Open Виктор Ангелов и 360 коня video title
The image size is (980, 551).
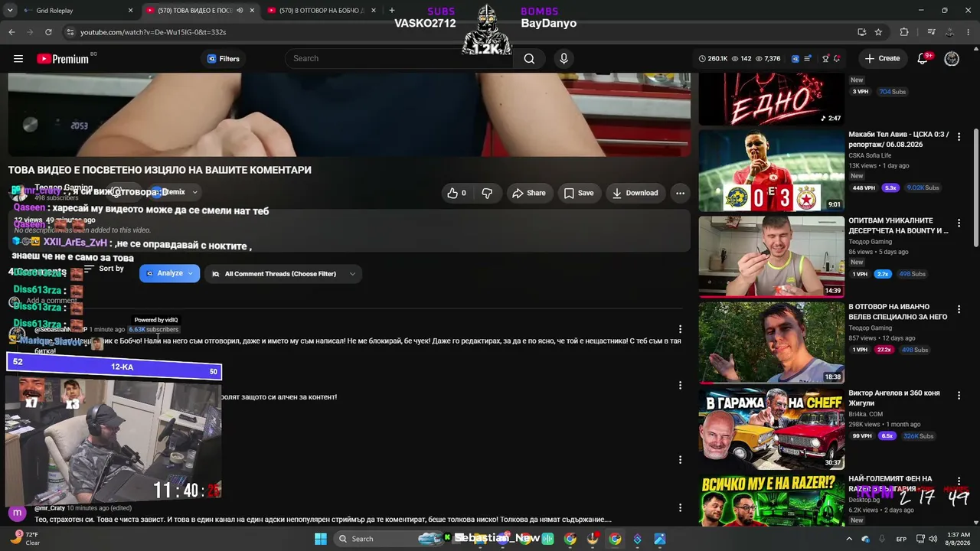[x=894, y=398]
